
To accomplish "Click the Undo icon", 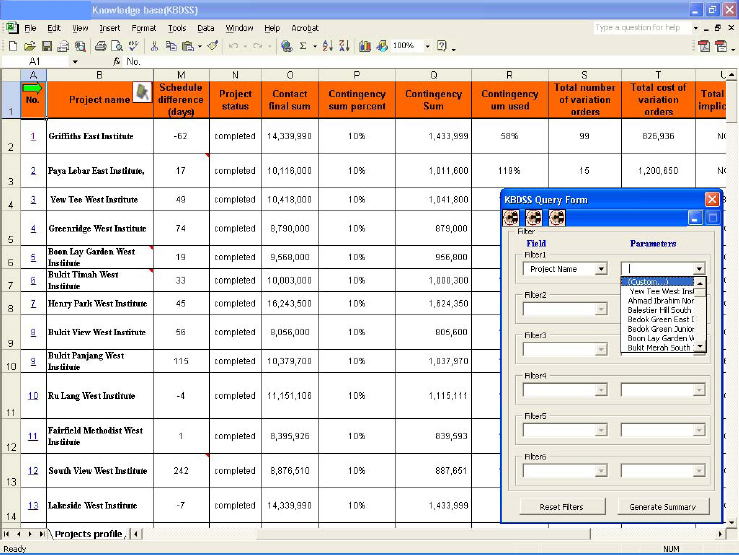I will tap(233, 46).
